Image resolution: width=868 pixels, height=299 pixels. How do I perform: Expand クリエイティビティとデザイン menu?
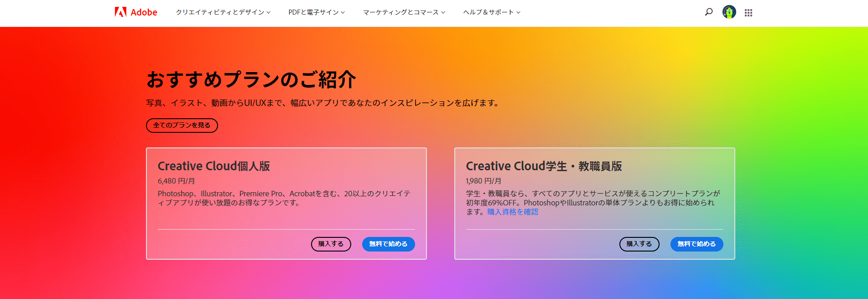tap(223, 12)
